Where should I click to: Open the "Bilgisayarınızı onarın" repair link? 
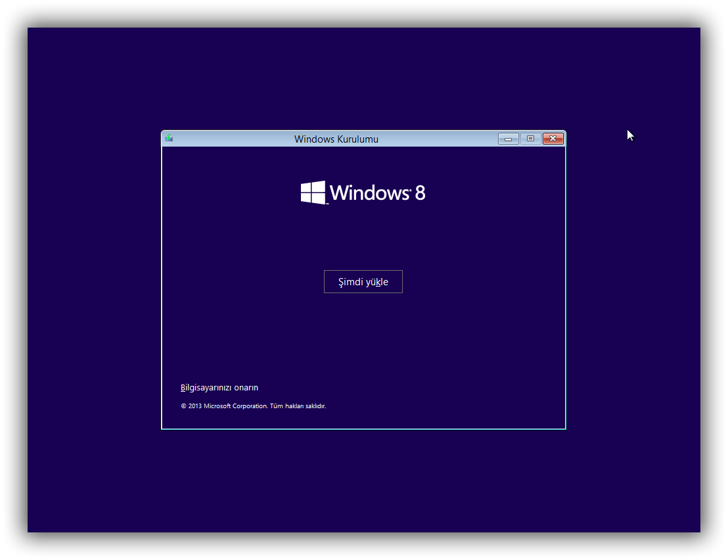click(219, 388)
